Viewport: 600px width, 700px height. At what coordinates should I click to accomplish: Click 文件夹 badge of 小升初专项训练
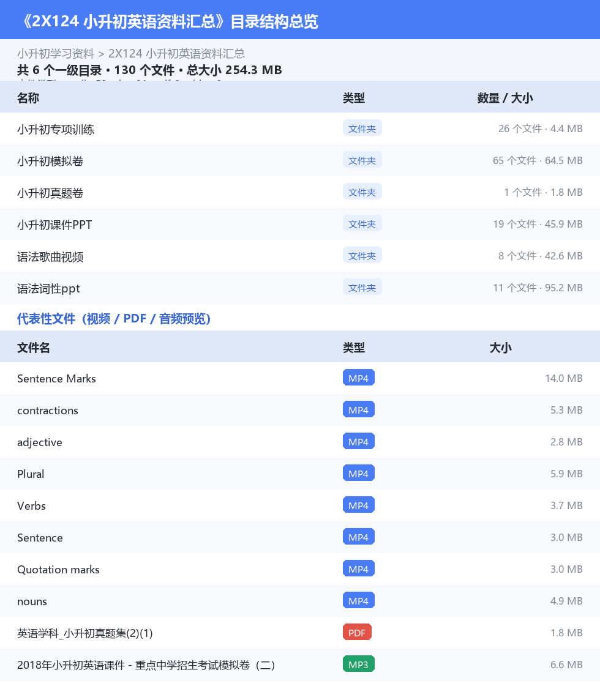(362, 128)
